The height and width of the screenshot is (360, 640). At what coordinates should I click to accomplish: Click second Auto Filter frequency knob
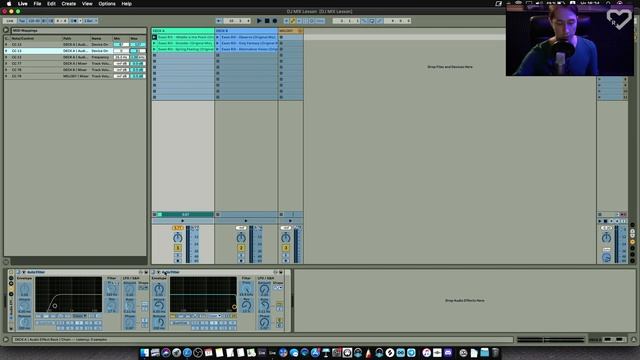pos(246,289)
